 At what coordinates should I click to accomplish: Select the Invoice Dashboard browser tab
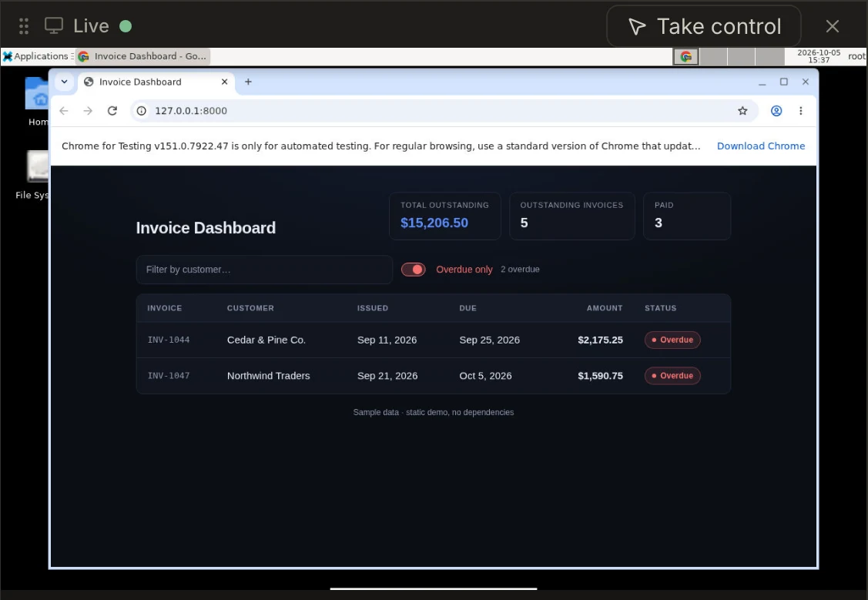pyautogui.click(x=156, y=82)
